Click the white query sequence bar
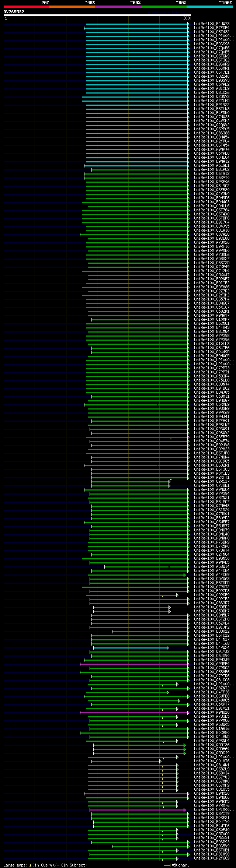This screenshot has width=236, height=868. click(97, 15)
